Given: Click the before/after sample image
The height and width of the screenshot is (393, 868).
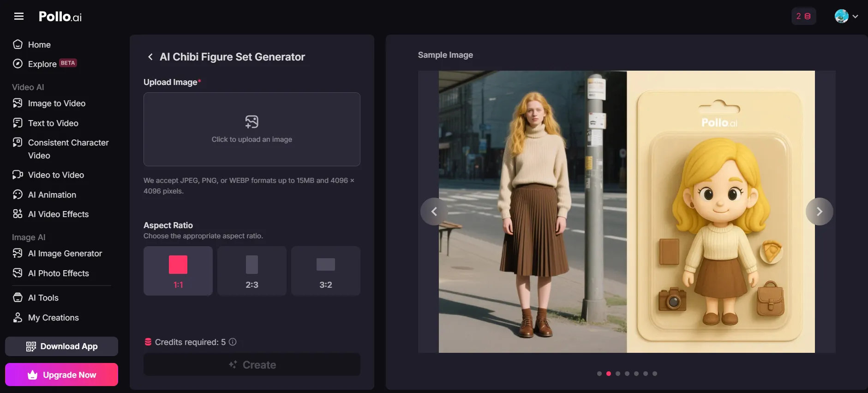Looking at the screenshot, I should pyautogui.click(x=627, y=212).
